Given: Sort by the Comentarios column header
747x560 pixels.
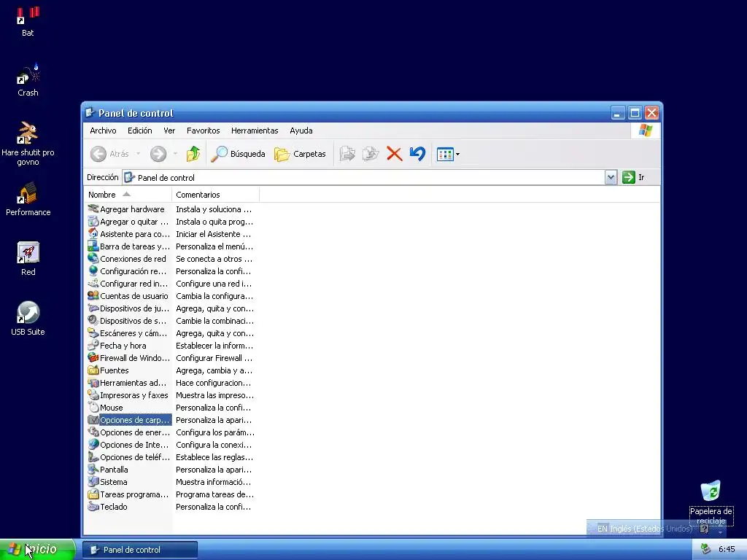Looking at the screenshot, I should pos(215,194).
